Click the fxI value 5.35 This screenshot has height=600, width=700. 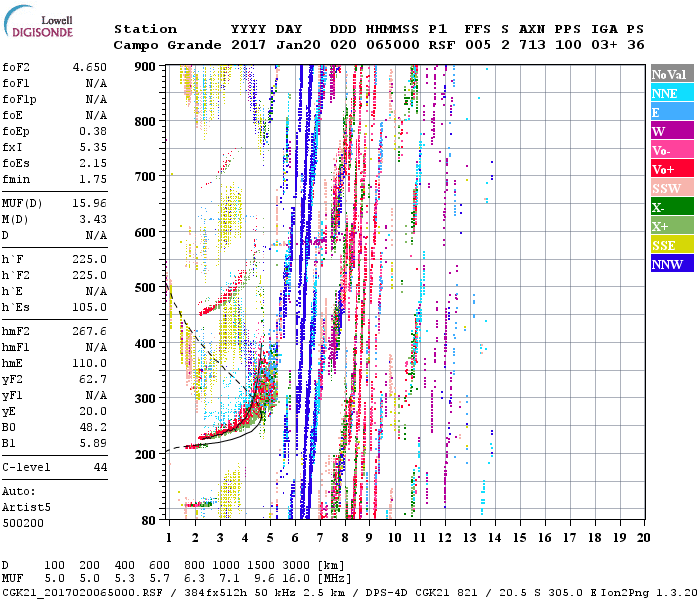point(93,147)
